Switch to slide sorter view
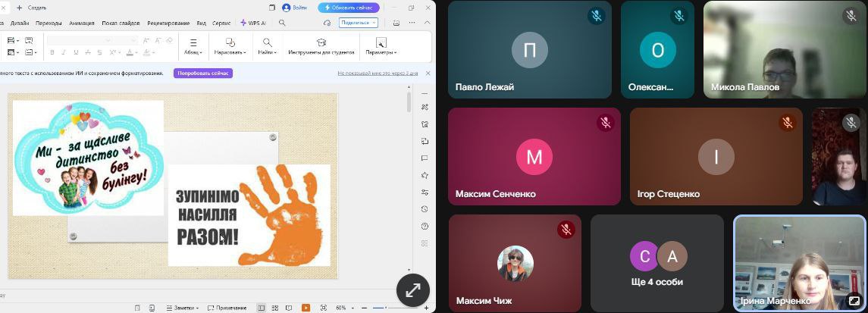This screenshot has height=313, width=868. (274, 308)
